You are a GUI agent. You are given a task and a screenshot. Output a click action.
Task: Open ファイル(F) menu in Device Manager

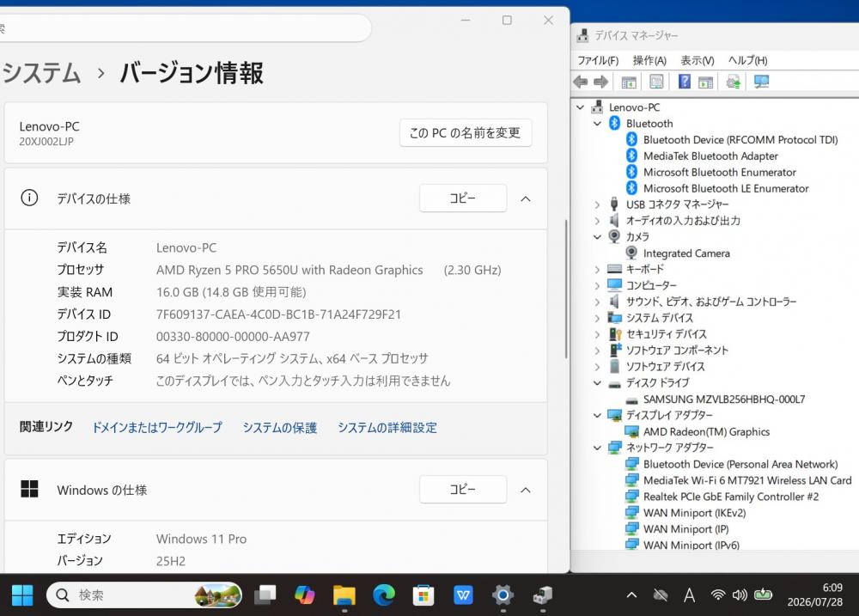click(598, 60)
